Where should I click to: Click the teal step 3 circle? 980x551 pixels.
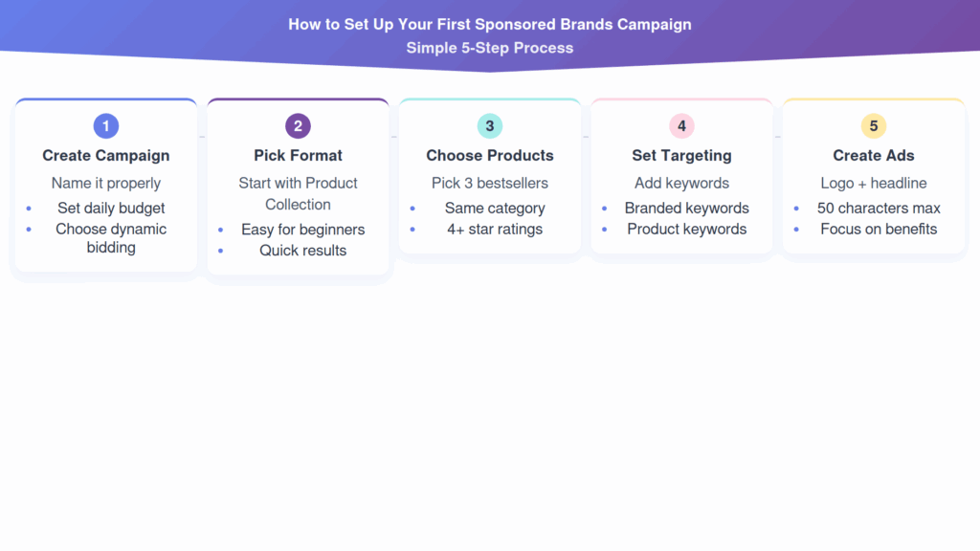(490, 126)
